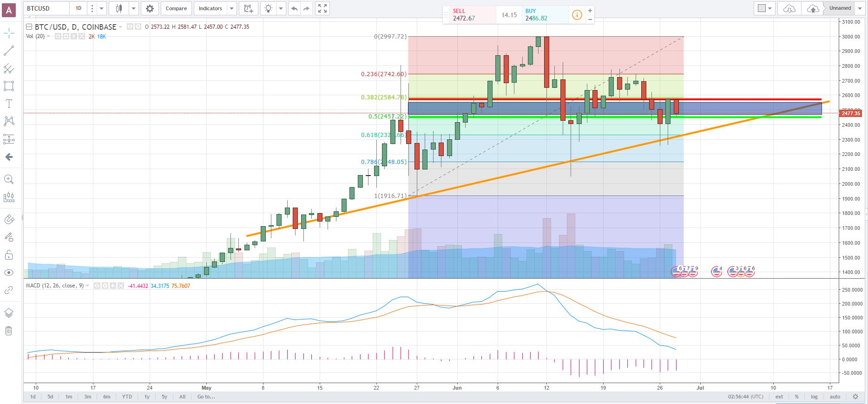Click the orange info icon in trade panel
Viewport: 868px width, 404px height.
click(577, 15)
